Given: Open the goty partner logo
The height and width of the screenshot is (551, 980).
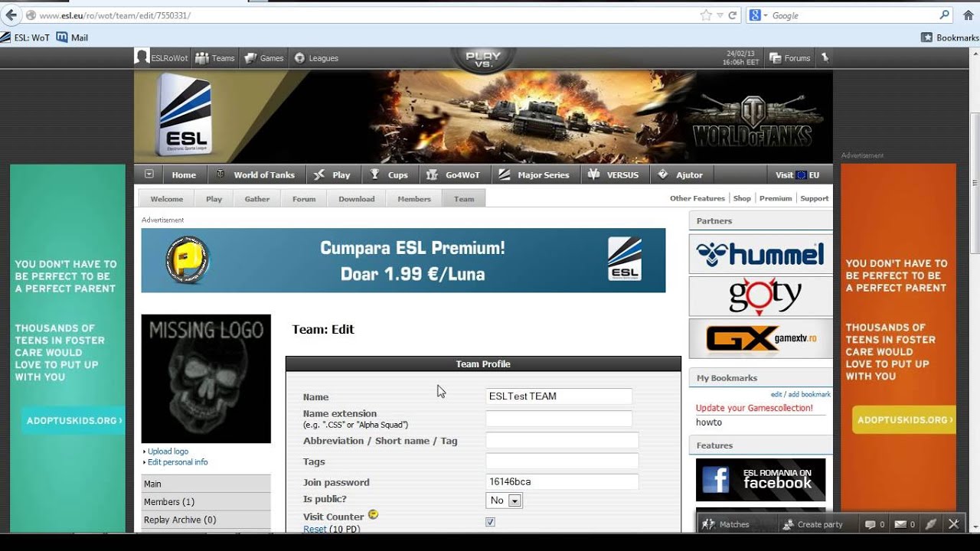Looking at the screenshot, I should (x=760, y=296).
